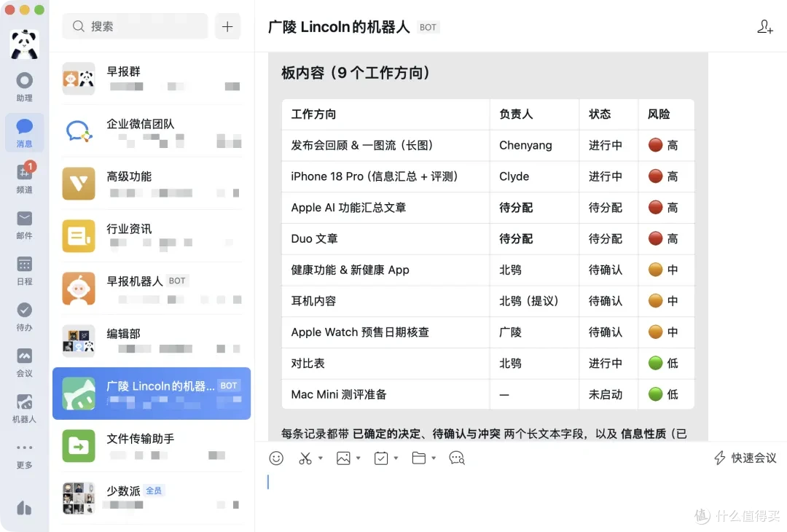Open the 日程 calendar sidebar icon

pyautogui.click(x=24, y=270)
